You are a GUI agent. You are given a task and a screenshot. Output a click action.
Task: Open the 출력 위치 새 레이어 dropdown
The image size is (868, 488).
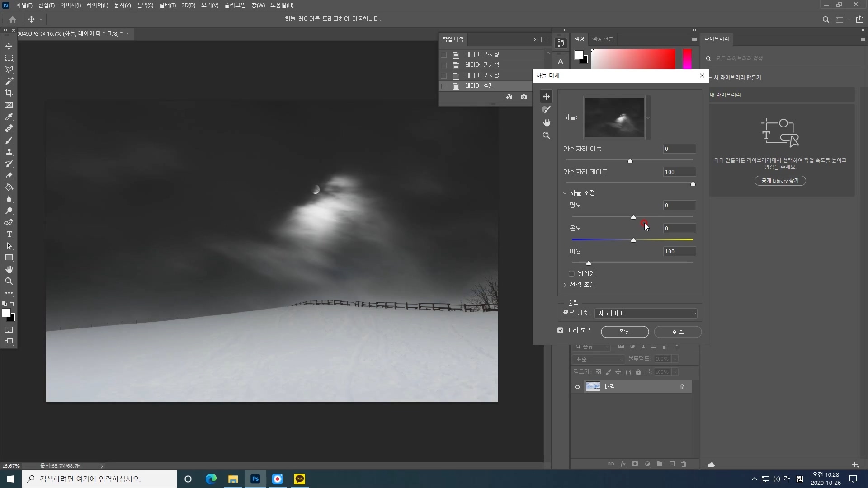pyautogui.click(x=646, y=314)
